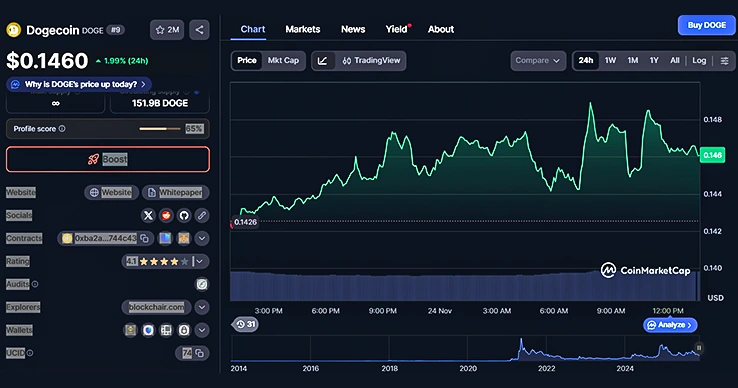Click the current price label 0.146

pos(713,155)
